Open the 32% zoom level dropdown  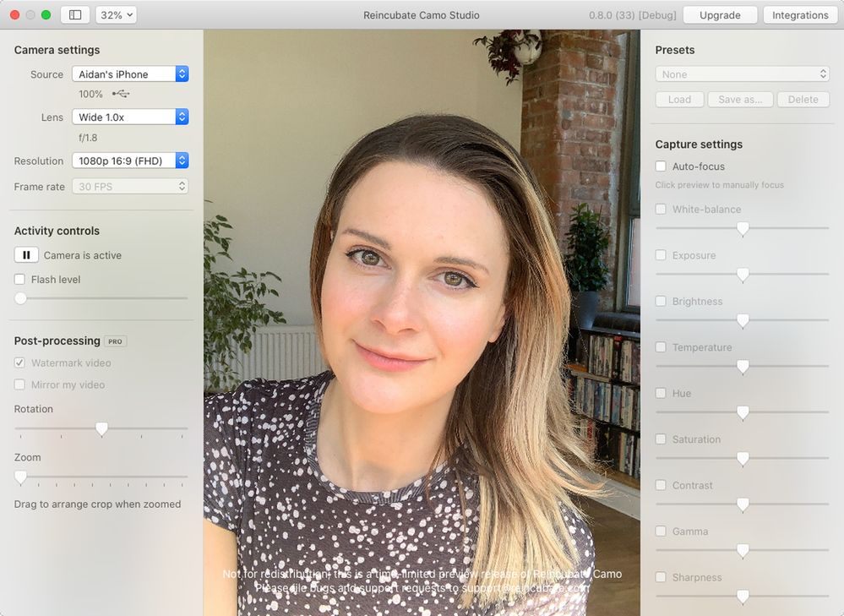click(x=116, y=15)
